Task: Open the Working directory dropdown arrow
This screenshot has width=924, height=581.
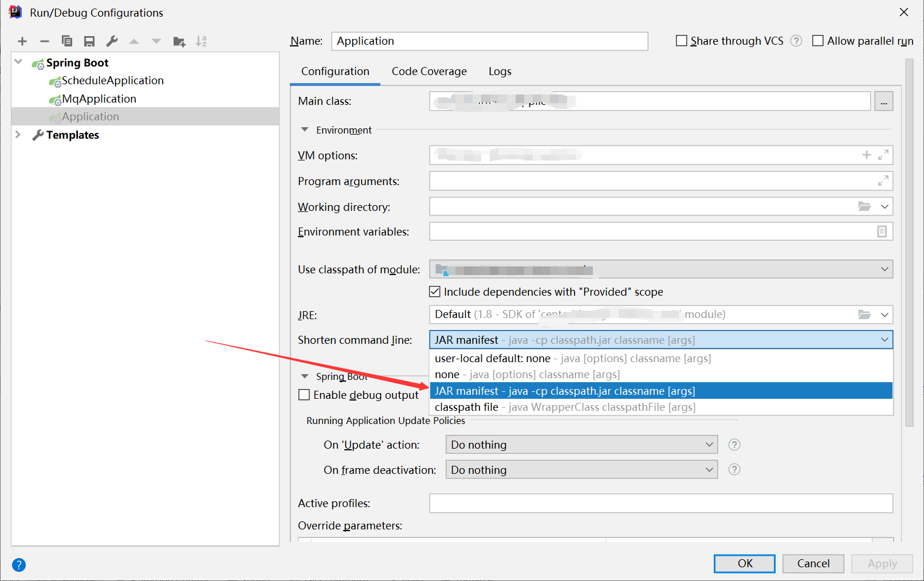Action: [x=884, y=206]
